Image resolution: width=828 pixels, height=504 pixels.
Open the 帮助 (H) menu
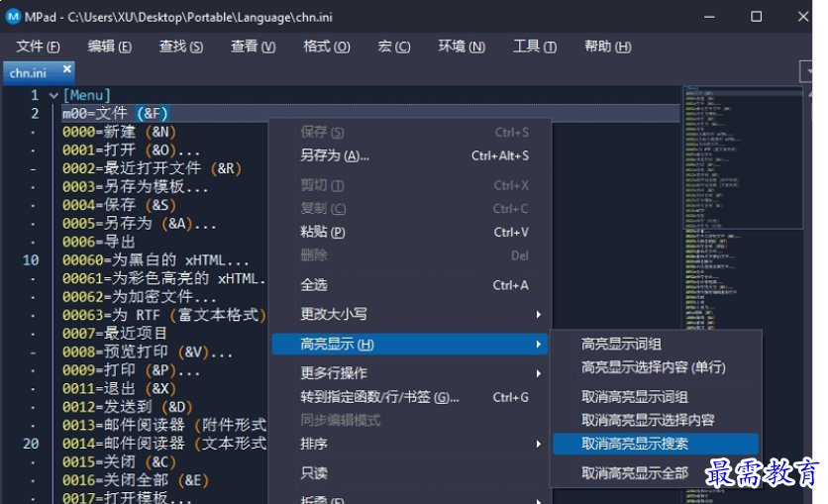point(607,47)
